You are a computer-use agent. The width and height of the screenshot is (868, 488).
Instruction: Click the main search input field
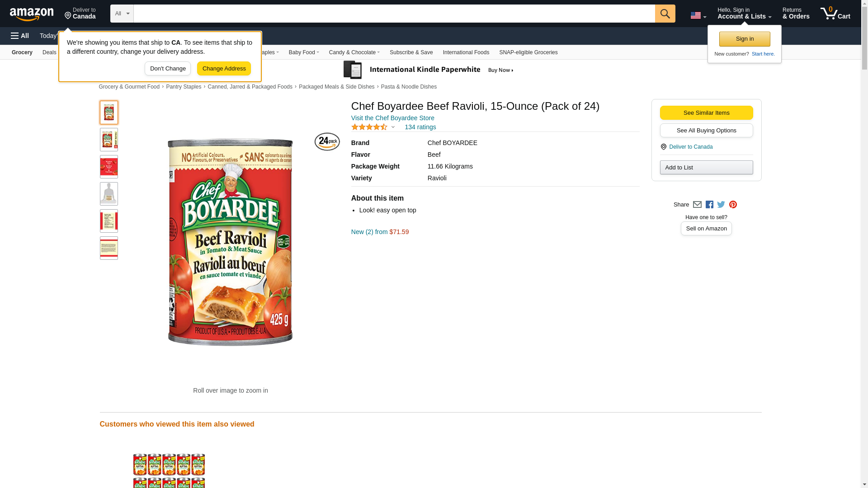(394, 14)
